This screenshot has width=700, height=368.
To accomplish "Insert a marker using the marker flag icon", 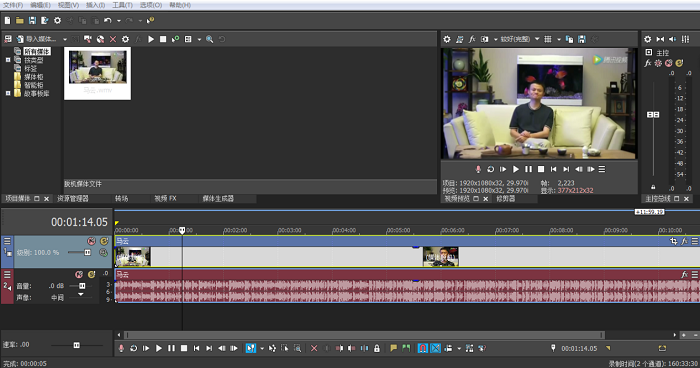I will (393, 348).
